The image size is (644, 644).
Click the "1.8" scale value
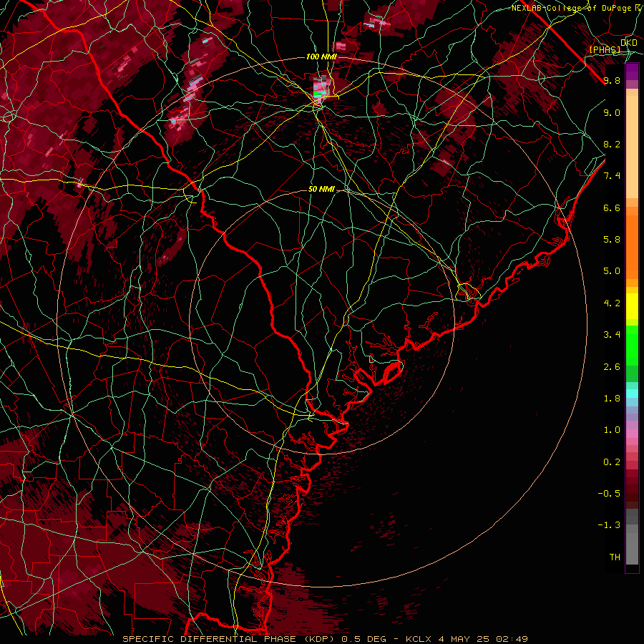coord(612,399)
